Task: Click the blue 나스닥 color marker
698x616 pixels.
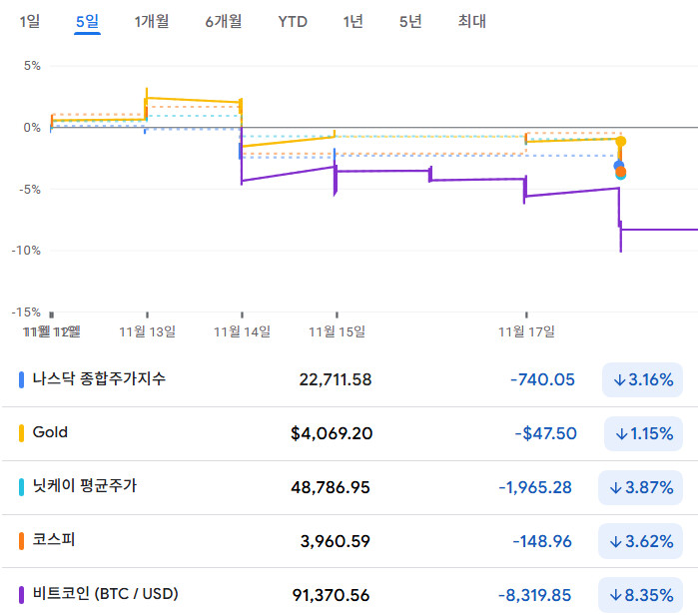Action: 22,379
